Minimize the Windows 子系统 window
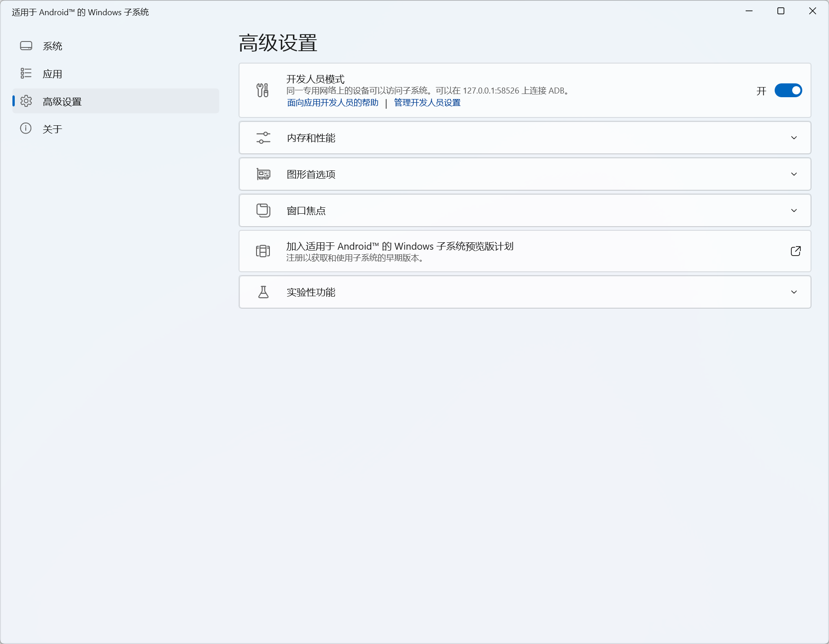The image size is (829, 644). (749, 11)
